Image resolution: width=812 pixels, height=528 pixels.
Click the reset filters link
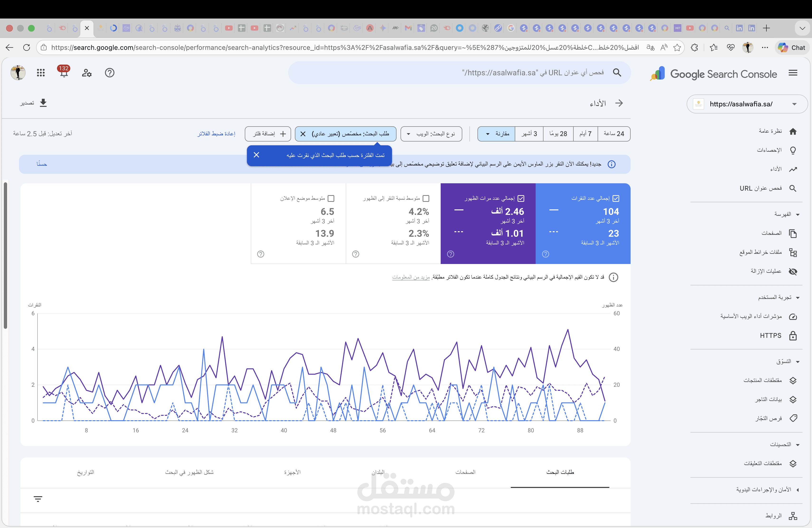pyautogui.click(x=216, y=134)
